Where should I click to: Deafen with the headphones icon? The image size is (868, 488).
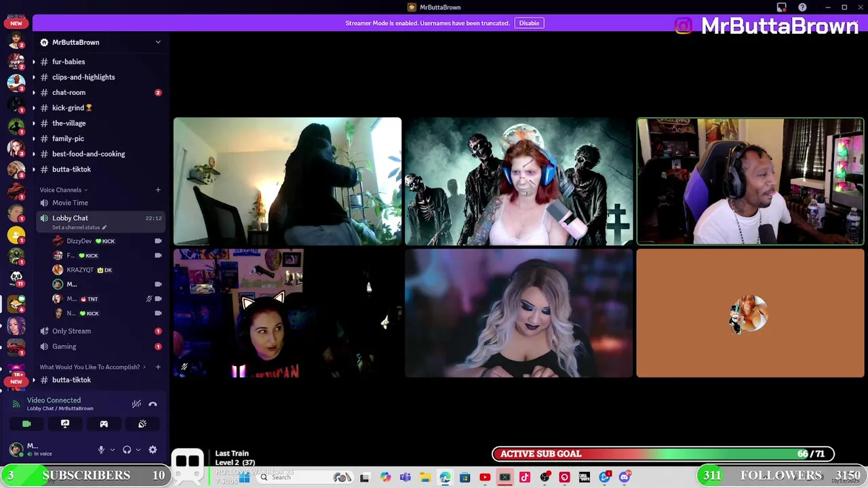coord(127,449)
